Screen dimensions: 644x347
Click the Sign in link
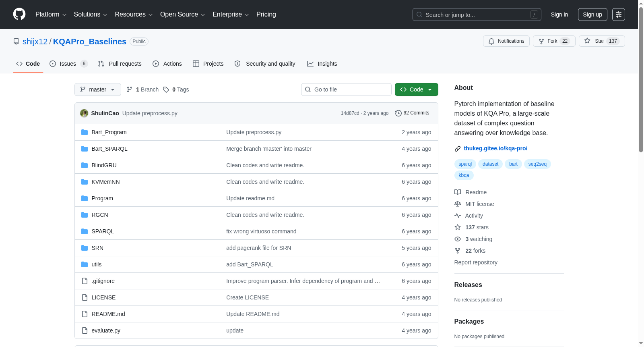point(559,15)
